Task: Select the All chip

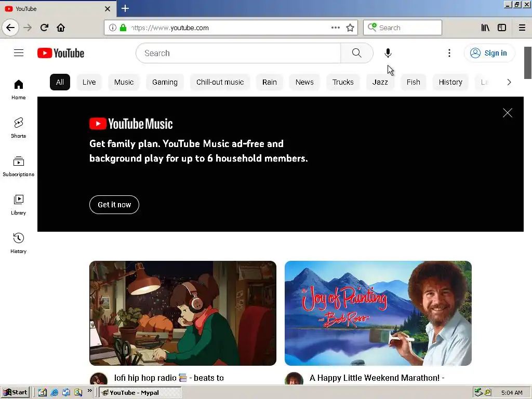Action: [60, 82]
